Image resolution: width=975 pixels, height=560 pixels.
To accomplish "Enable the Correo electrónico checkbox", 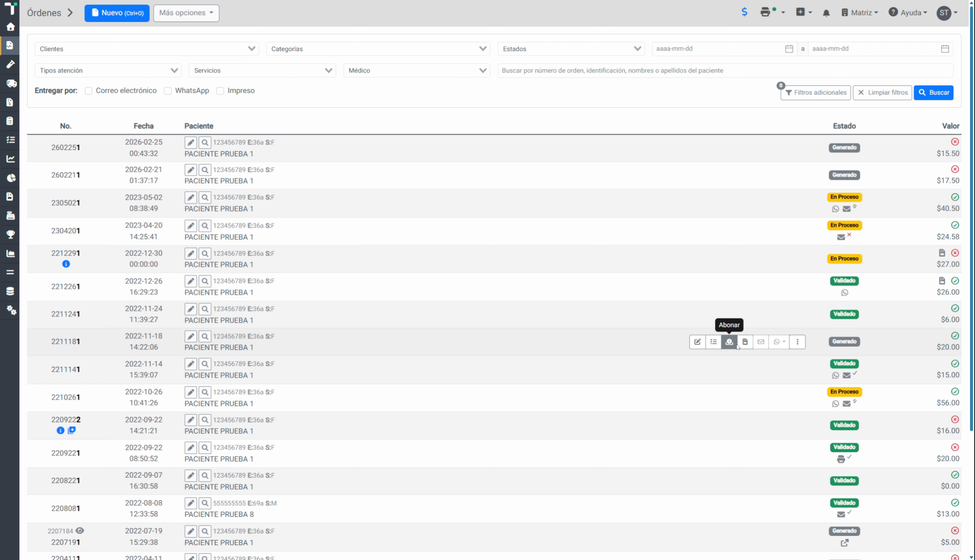I will pyautogui.click(x=88, y=91).
